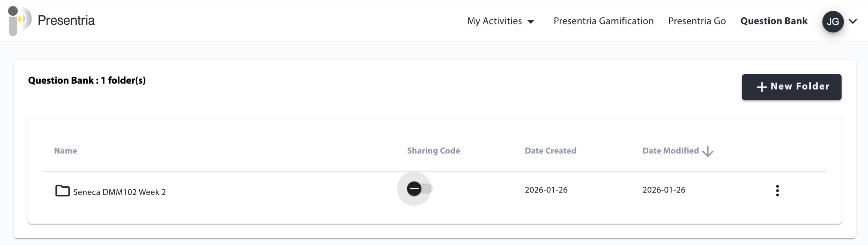Click the folder icon beside Seneca DMM102
This screenshot has width=868, height=245.
pos(62,191)
